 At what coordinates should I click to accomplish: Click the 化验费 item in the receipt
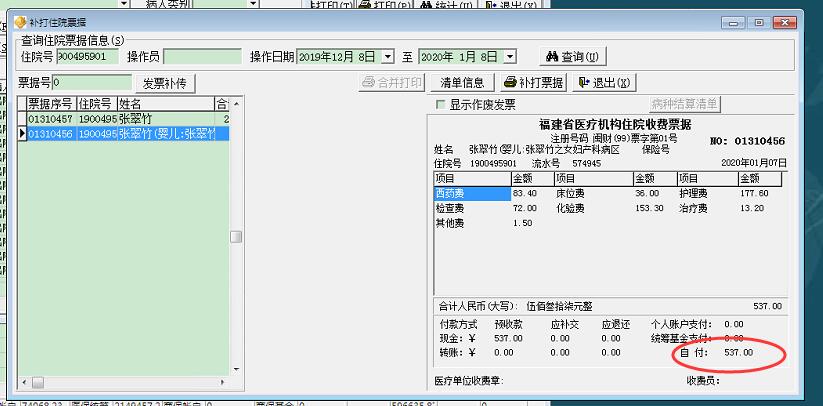point(571,208)
